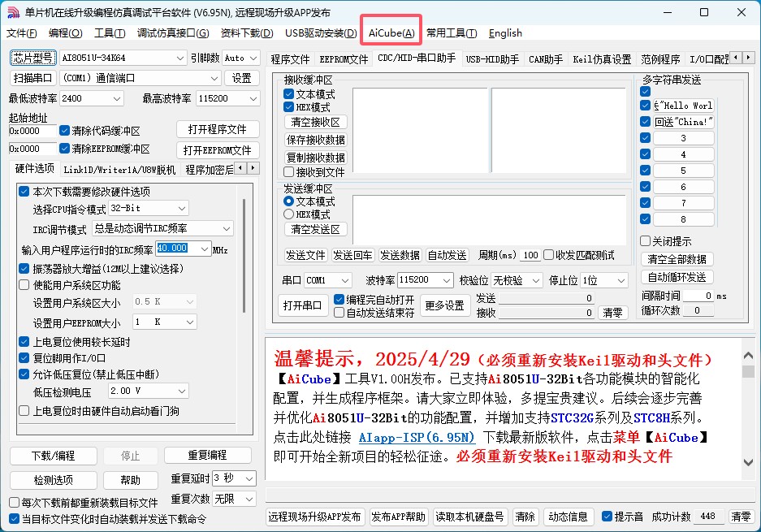Open IRC调节模式 dropdown
761x532 pixels.
click(163, 228)
